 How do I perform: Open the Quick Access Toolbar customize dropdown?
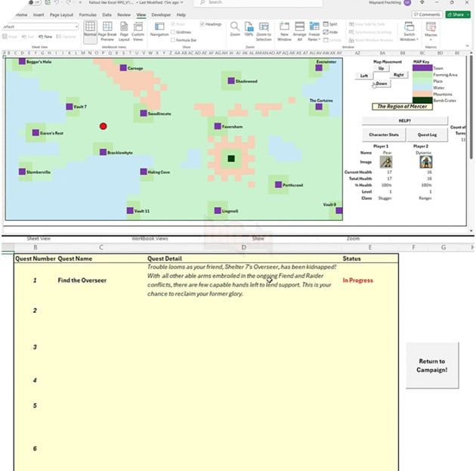80,2
